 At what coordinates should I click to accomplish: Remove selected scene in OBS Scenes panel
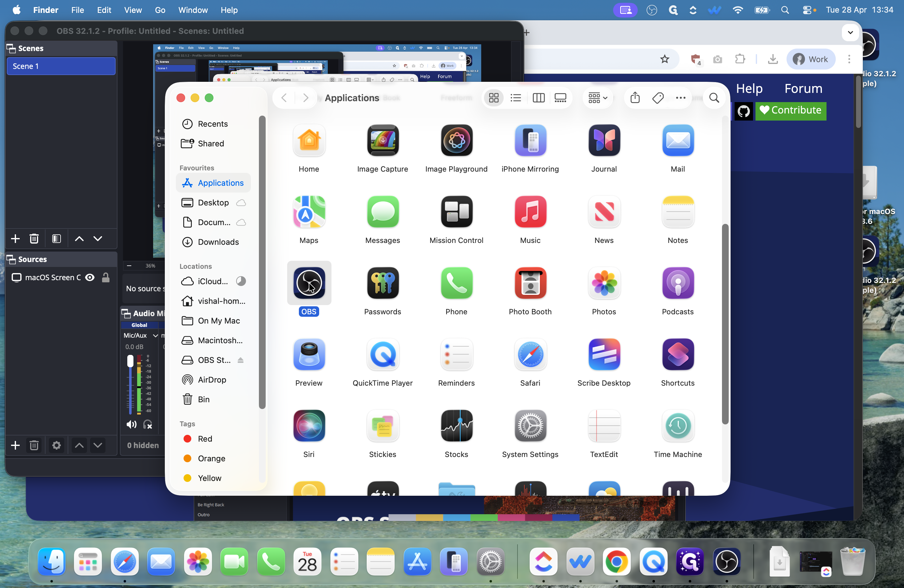(x=34, y=239)
